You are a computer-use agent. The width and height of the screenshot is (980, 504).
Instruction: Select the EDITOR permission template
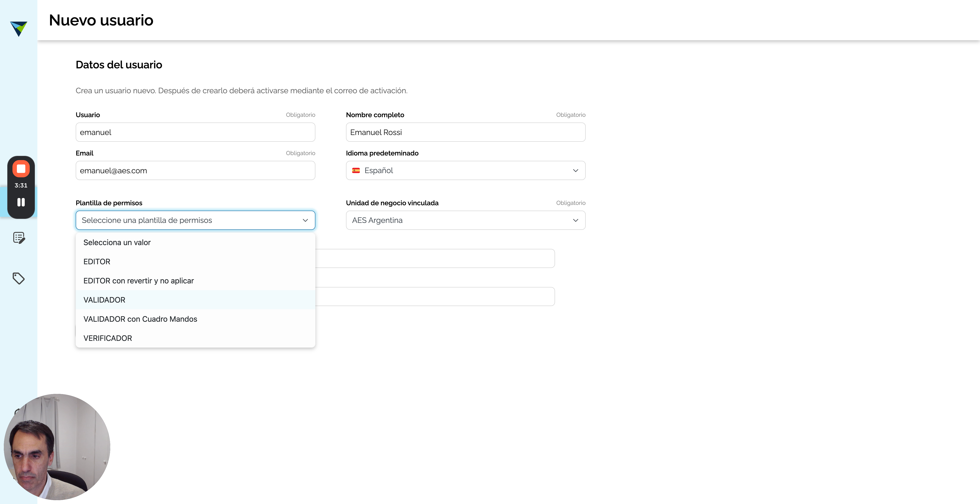[x=196, y=262]
